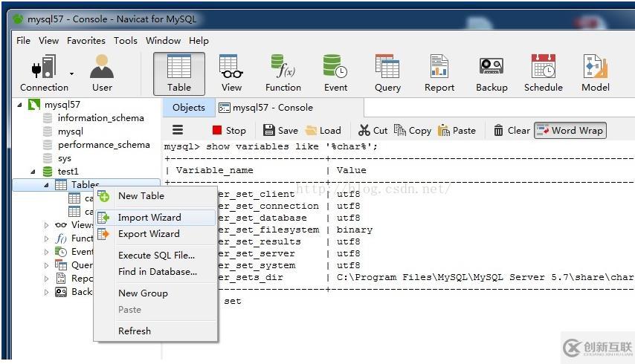Select the Tables tree node

87,185
